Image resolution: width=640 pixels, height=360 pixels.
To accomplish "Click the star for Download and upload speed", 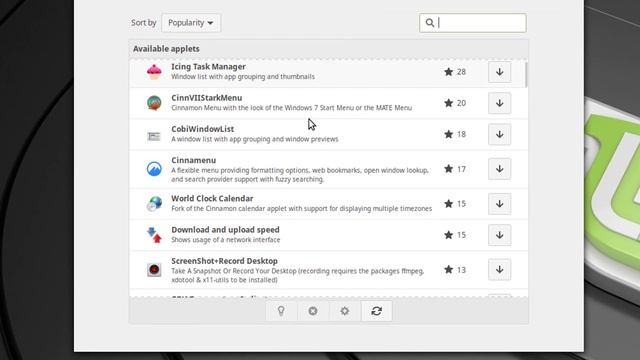I will click(449, 235).
